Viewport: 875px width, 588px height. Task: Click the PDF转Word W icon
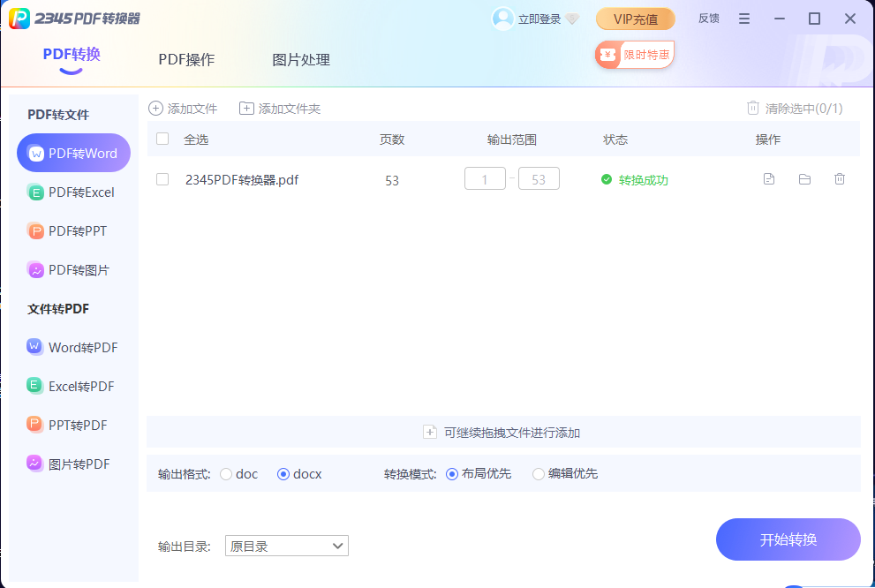(36, 154)
